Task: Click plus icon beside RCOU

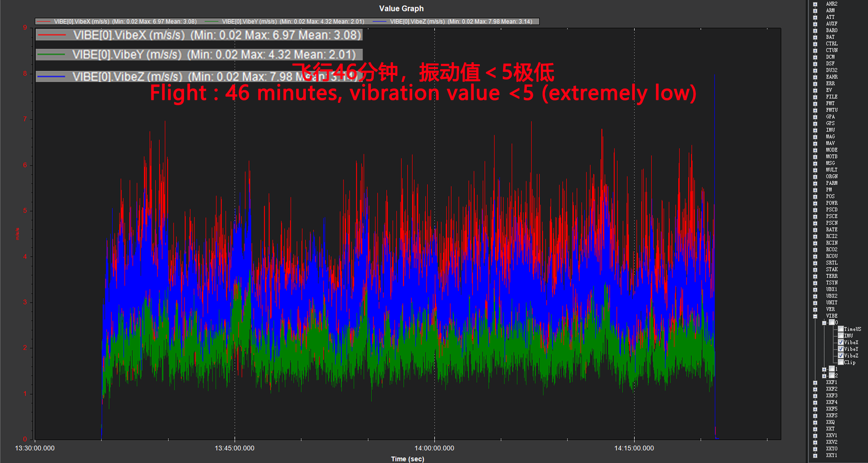Action: click(815, 256)
